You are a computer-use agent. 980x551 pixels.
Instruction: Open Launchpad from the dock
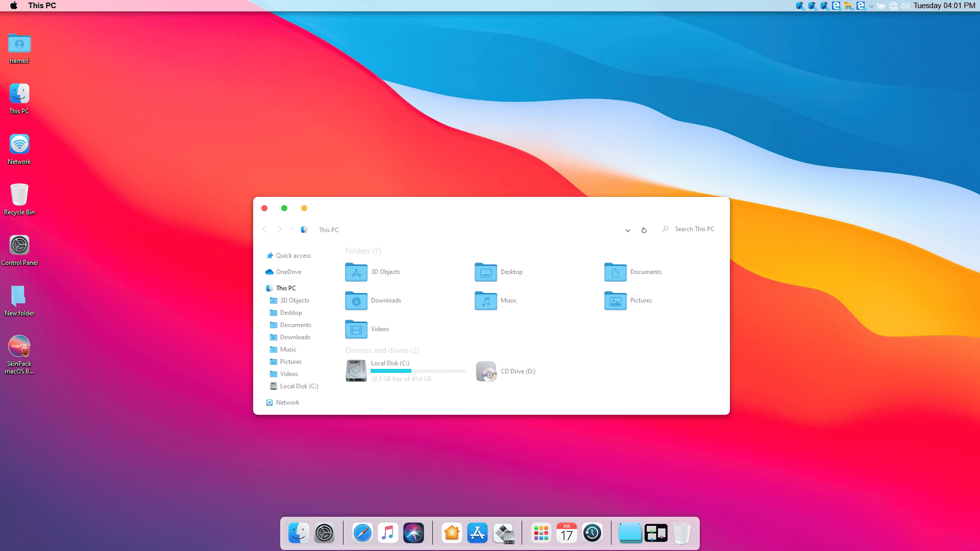[541, 533]
